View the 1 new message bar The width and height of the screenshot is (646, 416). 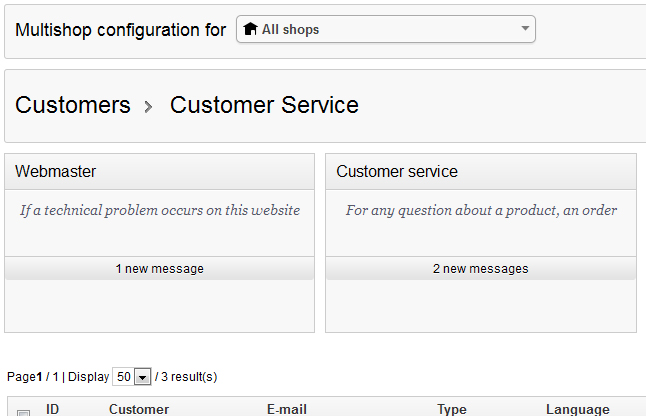159,269
